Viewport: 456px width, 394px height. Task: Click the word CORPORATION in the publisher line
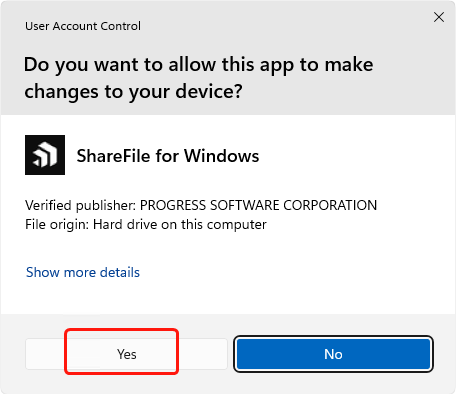(x=330, y=205)
